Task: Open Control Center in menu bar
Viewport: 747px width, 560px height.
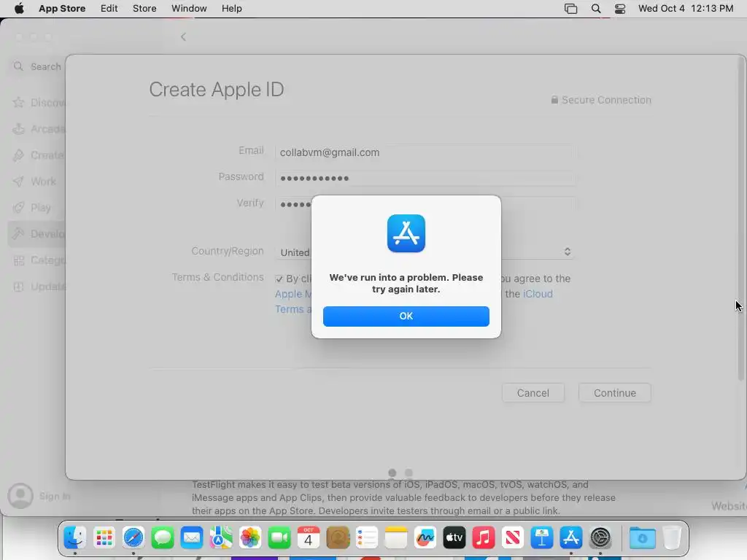Action: [620, 9]
